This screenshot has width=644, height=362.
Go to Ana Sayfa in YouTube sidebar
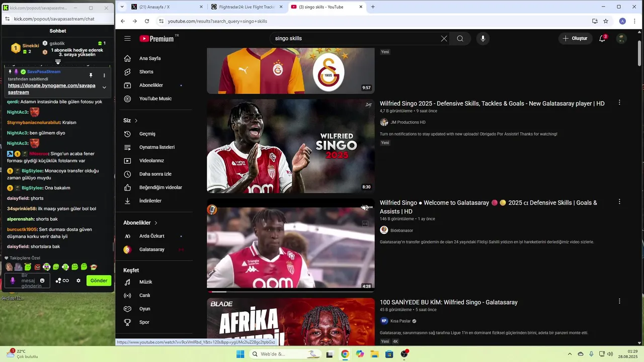click(x=156, y=58)
